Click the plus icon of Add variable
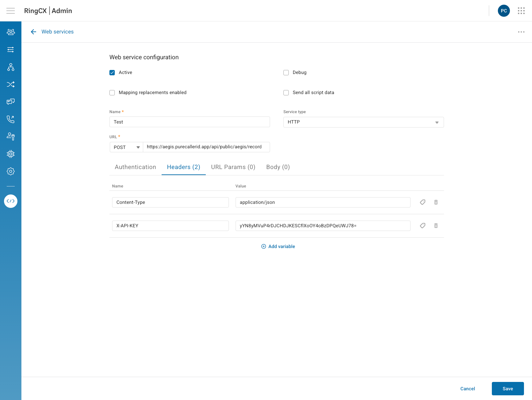Screen dimensions: 532x400 pyautogui.click(x=264, y=246)
